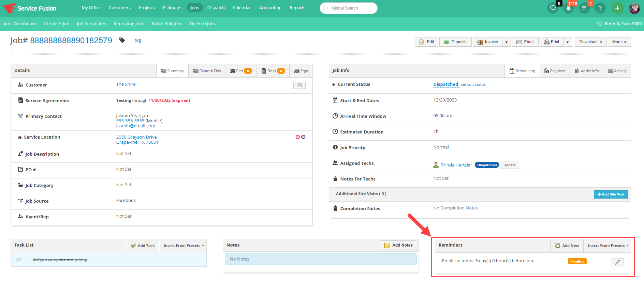Toggle the 'did you complete everything' task checkbox
This screenshot has height=283, width=644.
(19, 260)
